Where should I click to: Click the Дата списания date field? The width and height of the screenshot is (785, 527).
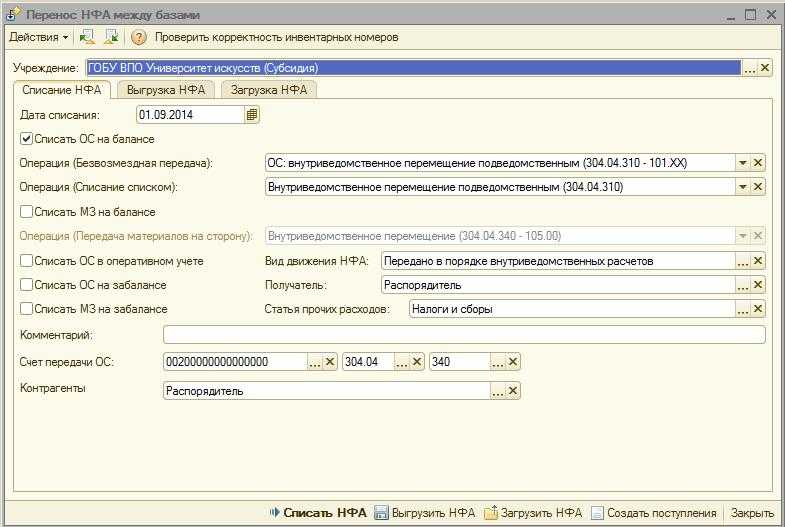pyautogui.click(x=191, y=115)
